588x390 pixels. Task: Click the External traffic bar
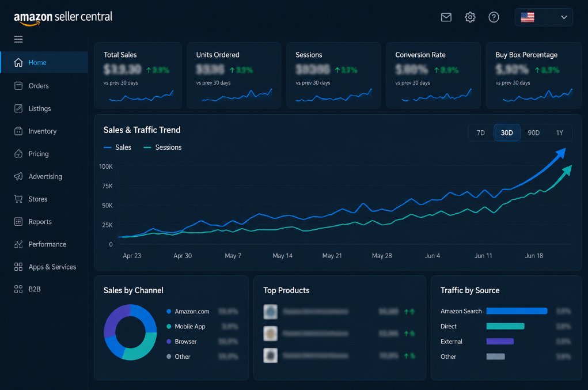point(500,341)
